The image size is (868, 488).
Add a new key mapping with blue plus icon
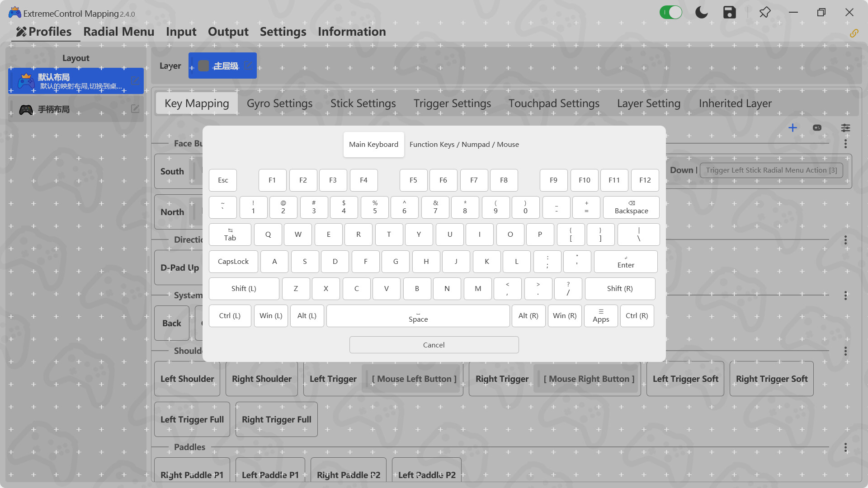pos(793,128)
